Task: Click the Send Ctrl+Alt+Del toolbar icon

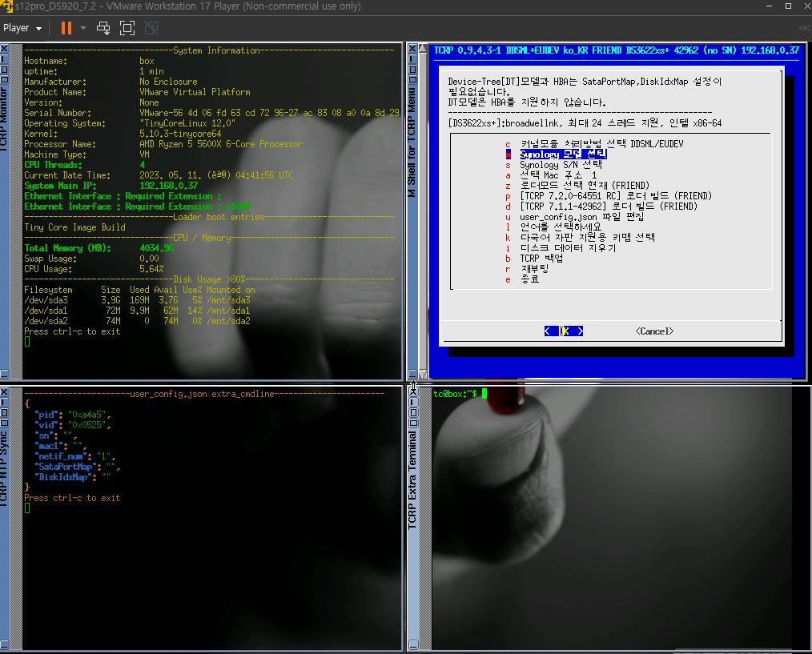Action: pos(103,28)
